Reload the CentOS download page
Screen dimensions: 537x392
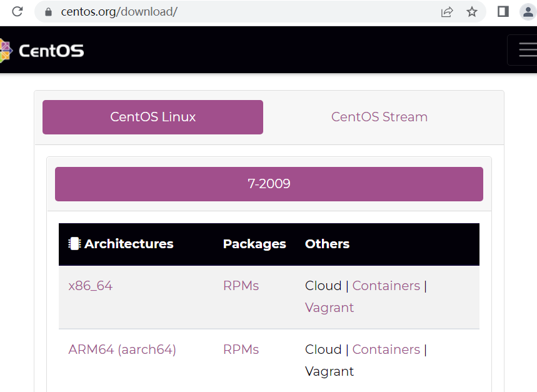point(18,12)
